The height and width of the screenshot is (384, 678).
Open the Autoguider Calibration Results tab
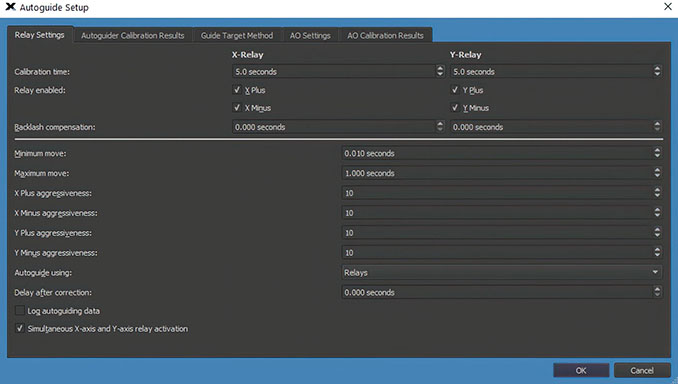tap(132, 35)
